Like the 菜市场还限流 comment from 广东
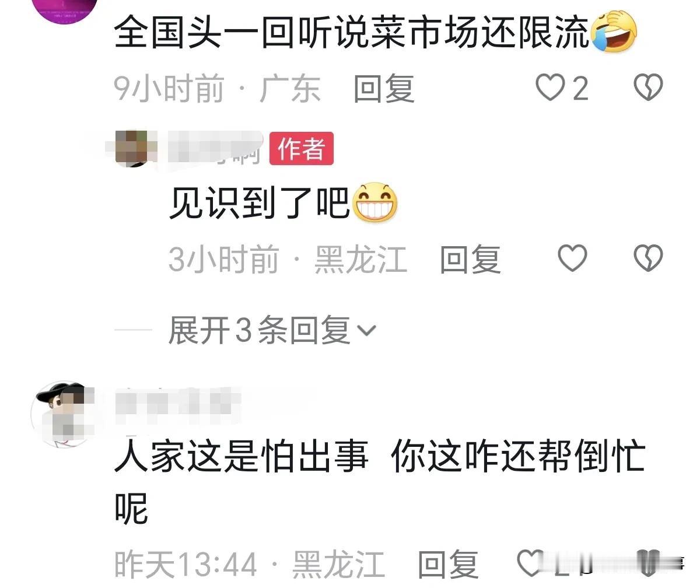This screenshot has height=588, width=700. [x=550, y=89]
